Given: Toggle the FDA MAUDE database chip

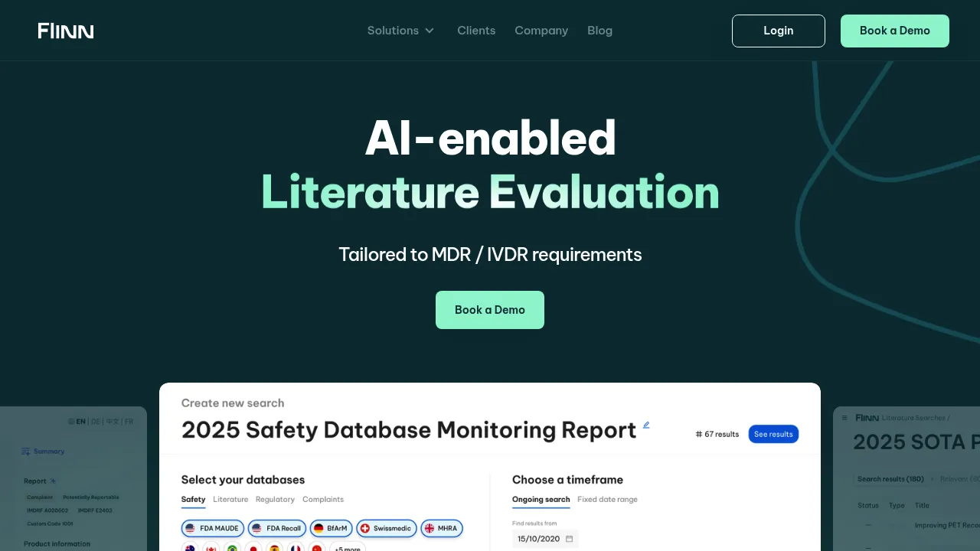Looking at the screenshot, I should click(213, 528).
